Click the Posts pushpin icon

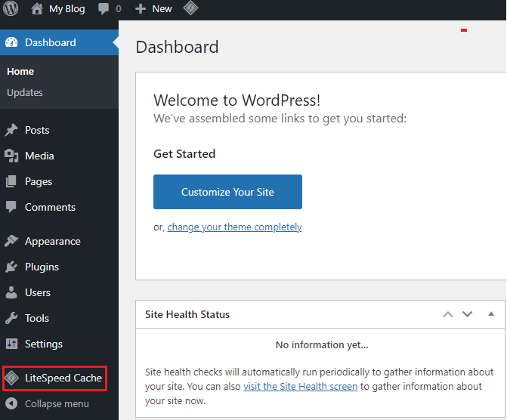pyautogui.click(x=11, y=130)
